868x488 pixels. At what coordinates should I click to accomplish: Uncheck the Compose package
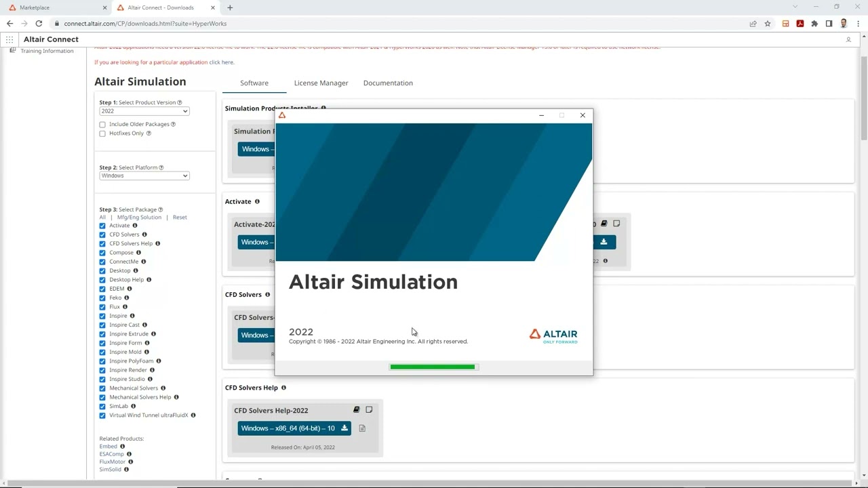[x=102, y=253]
